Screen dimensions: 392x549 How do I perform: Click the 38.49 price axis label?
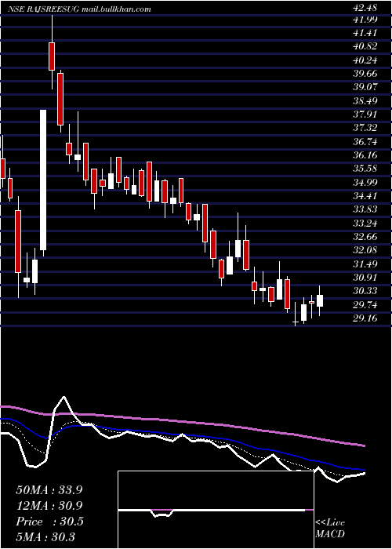pyautogui.click(x=365, y=101)
